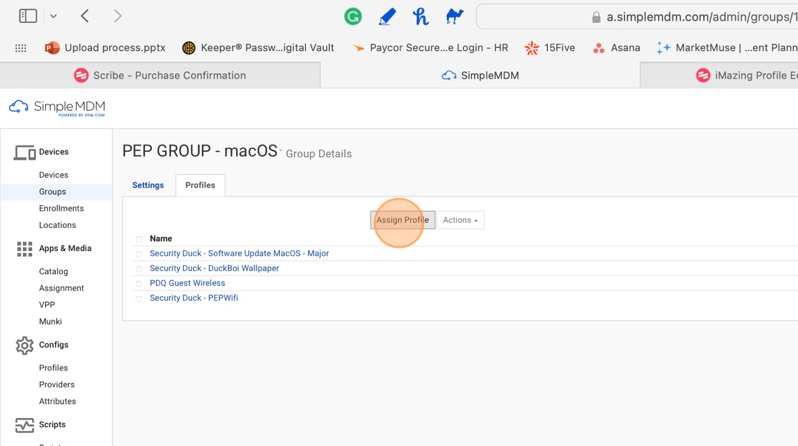Click the blue highlighter extension icon
798x446 pixels.
point(387,16)
